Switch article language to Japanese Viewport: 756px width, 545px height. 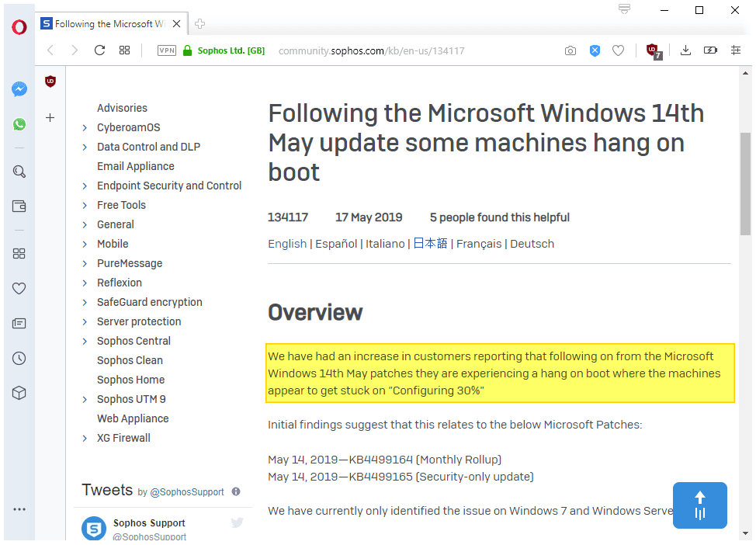[430, 244]
